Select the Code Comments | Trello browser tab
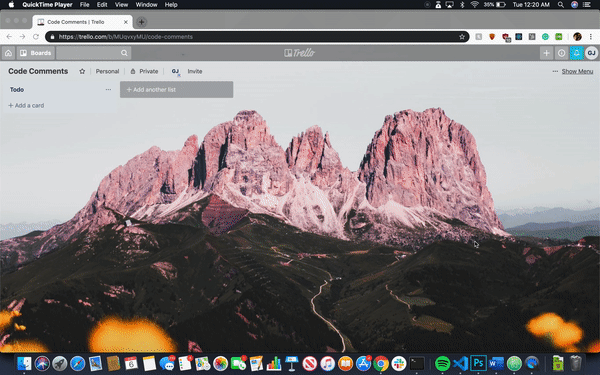 coord(82,22)
